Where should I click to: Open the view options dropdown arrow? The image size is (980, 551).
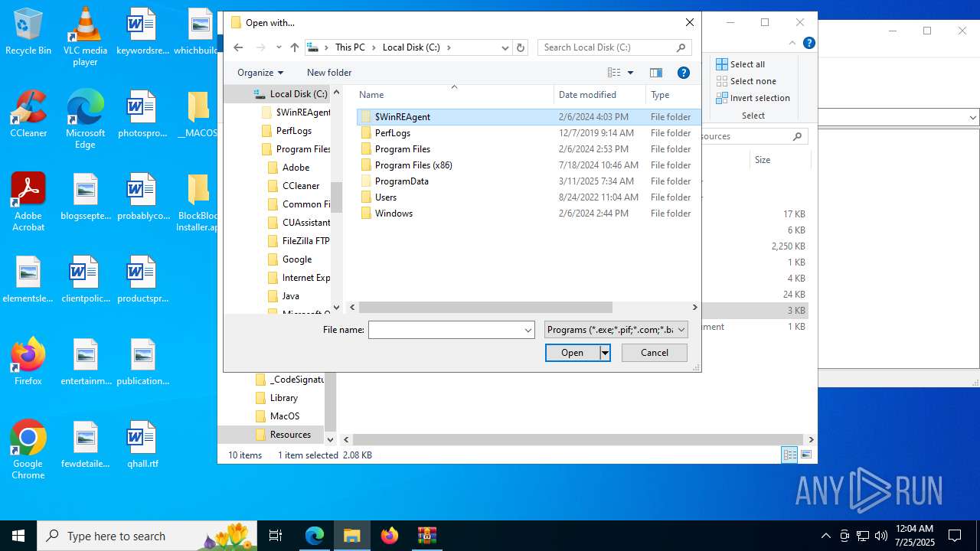coord(631,73)
